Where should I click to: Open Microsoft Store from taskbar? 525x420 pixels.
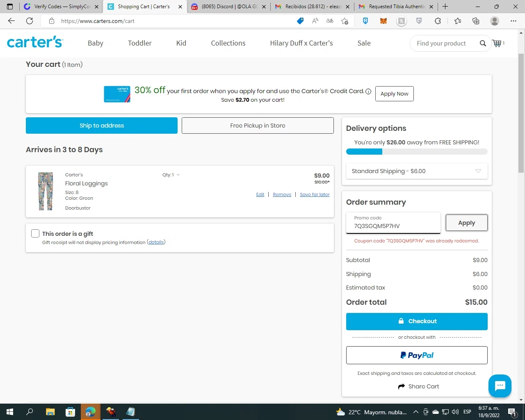(x=70, y=412)
